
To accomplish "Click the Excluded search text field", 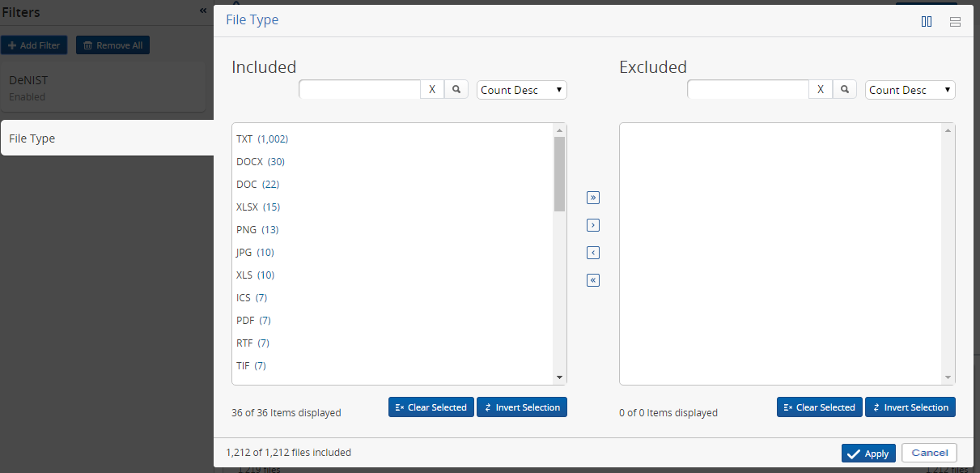I will pos(748,89).
